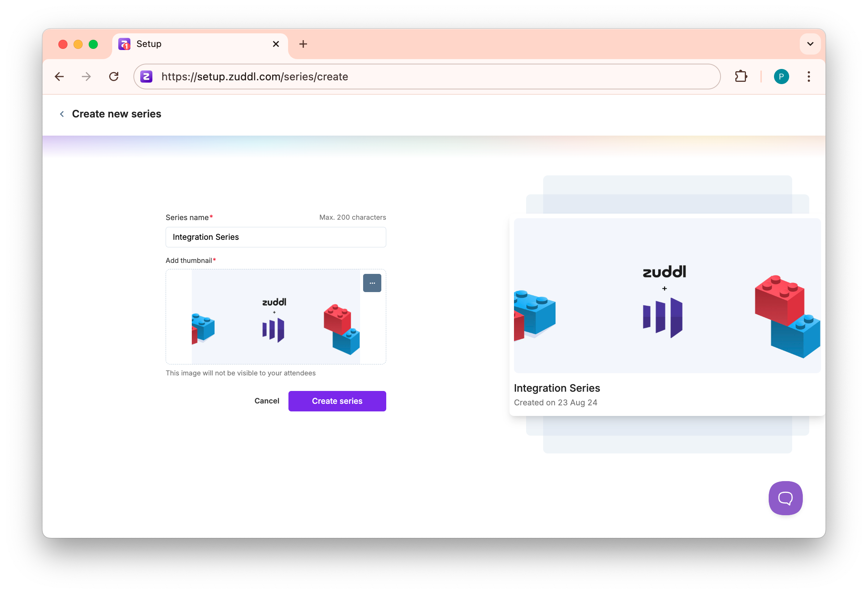Reload the page with the refresh icon
The image size is (868, 594).
coord(114,77)
